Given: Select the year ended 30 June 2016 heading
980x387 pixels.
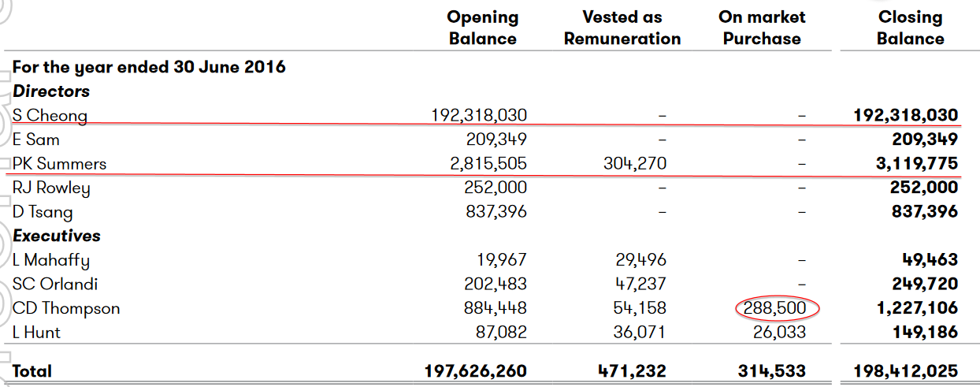Looking at the screenshot, I should [149, 67].
